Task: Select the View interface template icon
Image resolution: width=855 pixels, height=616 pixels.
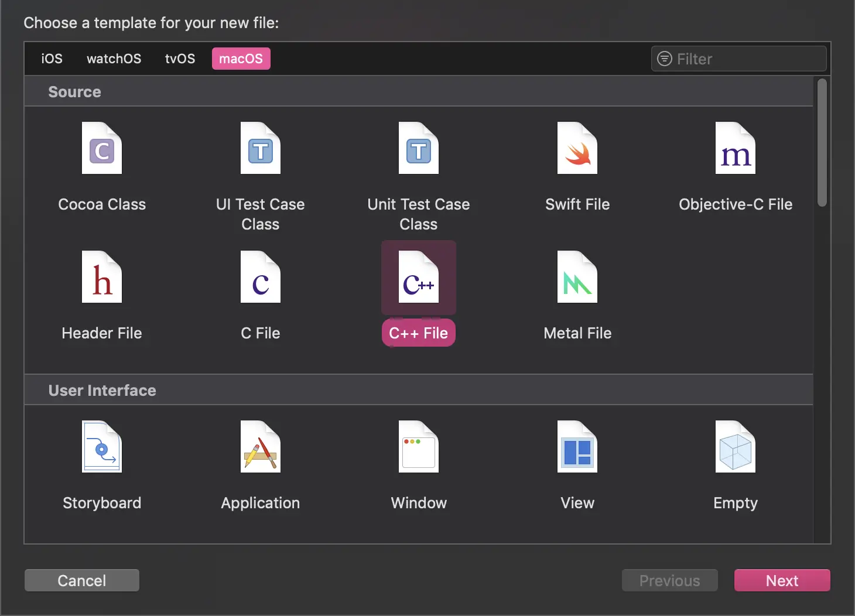Action: [x=577, y=447]
